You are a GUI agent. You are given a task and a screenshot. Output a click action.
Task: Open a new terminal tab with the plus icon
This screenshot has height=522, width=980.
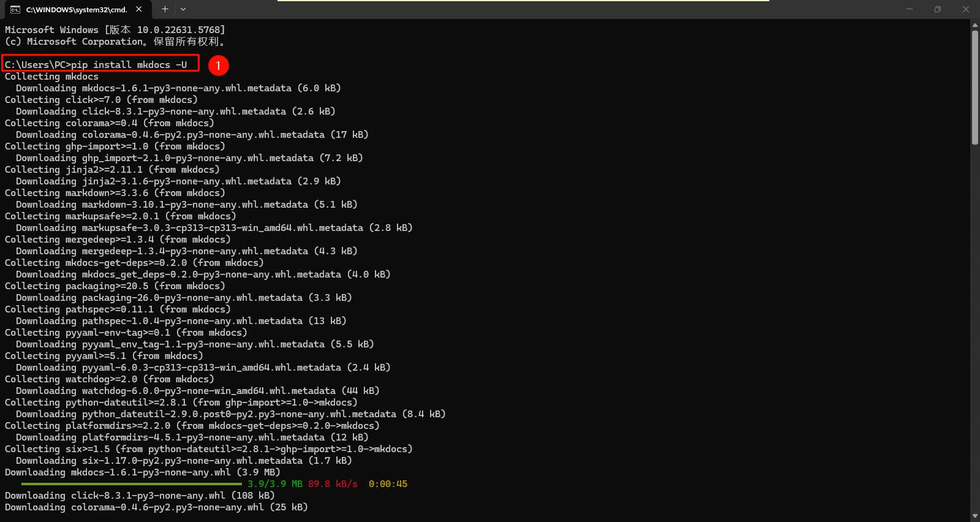pyautogui.click(x=165, y=9)
